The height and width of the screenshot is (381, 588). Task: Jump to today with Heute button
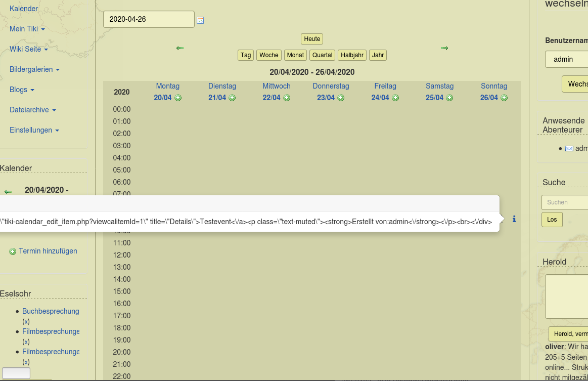click(x=312, y=39)
